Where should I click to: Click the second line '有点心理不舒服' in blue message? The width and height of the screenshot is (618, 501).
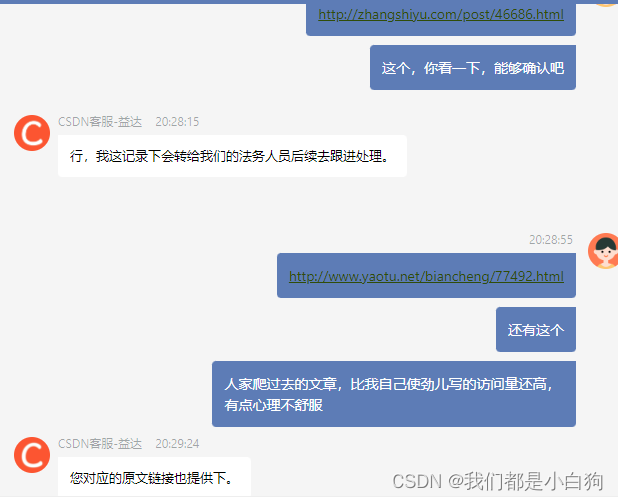tap(274, 405)
